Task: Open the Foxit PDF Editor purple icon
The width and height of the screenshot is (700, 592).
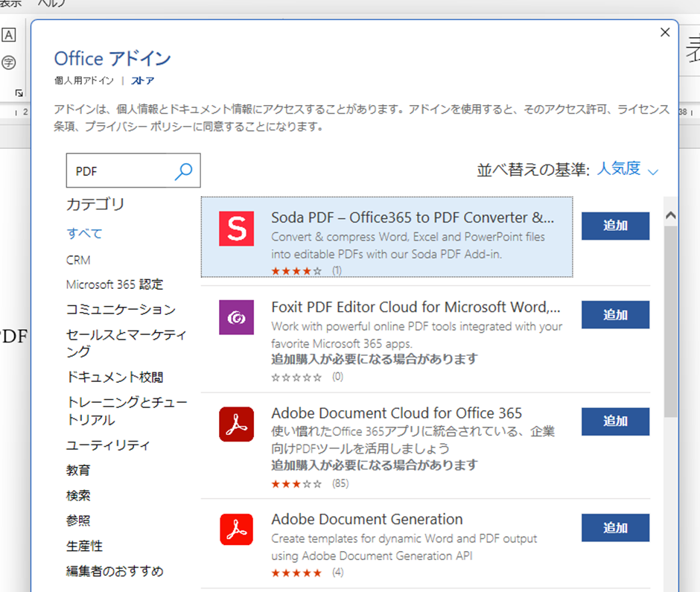Action: [236, 317]
